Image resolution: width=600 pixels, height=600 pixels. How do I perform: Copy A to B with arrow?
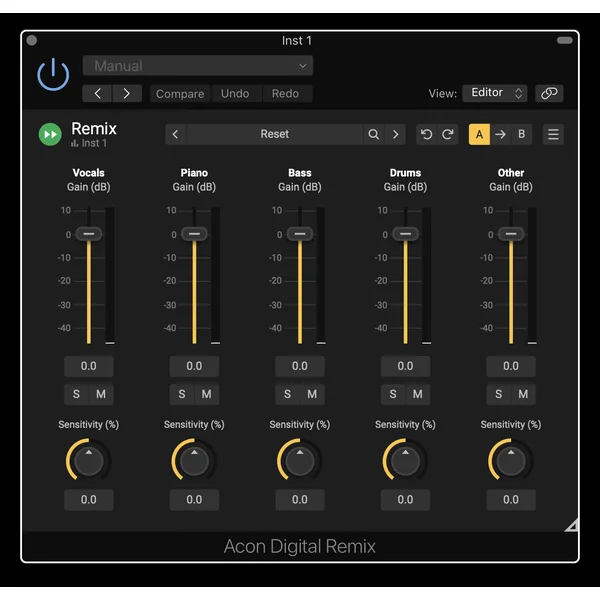[x=500, y=134]
